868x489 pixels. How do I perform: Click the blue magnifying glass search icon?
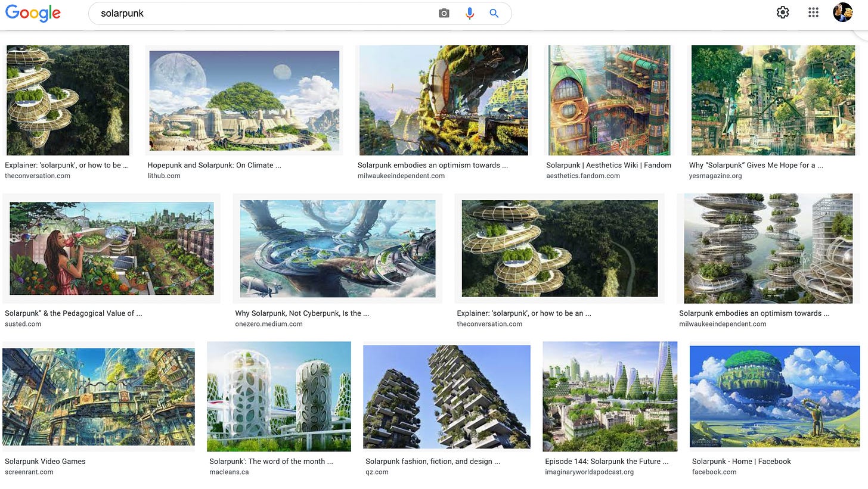point(494,13)
